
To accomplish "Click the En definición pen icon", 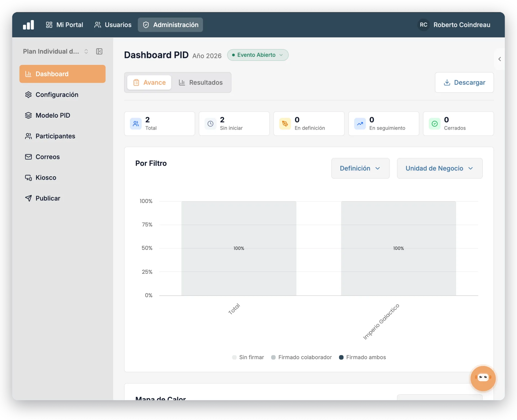I will (285, 124).
